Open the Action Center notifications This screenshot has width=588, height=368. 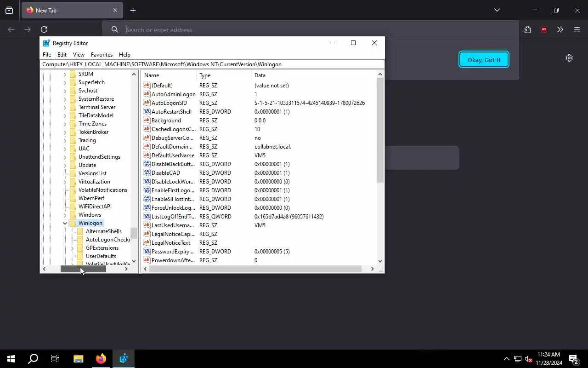(574, 359)
